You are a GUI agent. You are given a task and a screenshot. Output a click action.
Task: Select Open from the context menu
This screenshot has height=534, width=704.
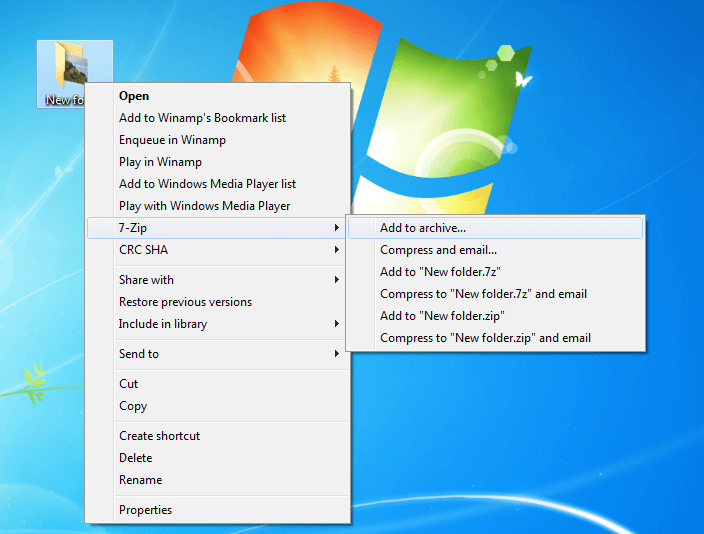134,96
